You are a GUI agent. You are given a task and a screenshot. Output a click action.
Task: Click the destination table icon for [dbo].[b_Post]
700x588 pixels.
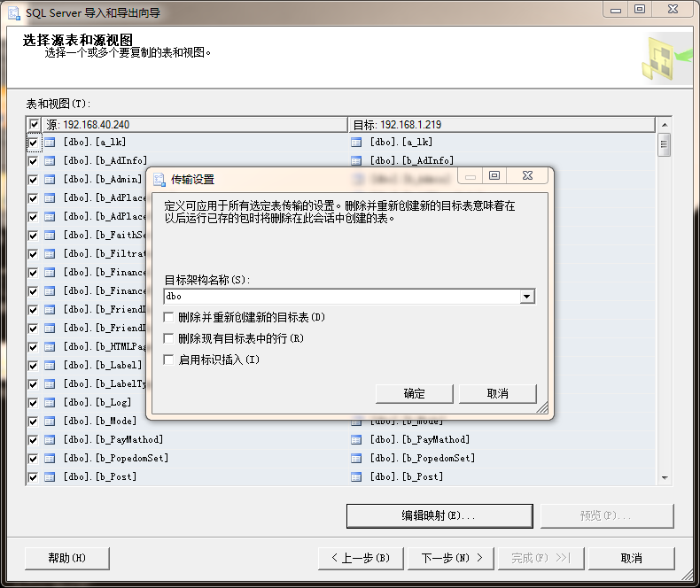pyautogui.click(x=356, y=477)
